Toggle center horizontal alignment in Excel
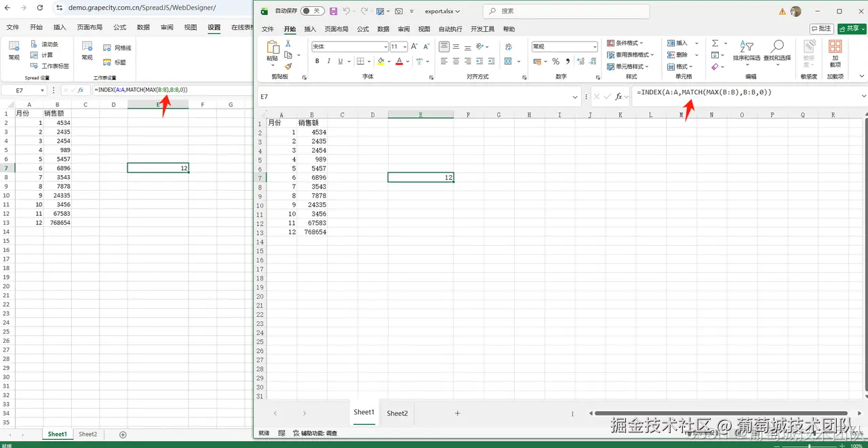The height and width of the screenshot is (448, 868). coord(456,61)
